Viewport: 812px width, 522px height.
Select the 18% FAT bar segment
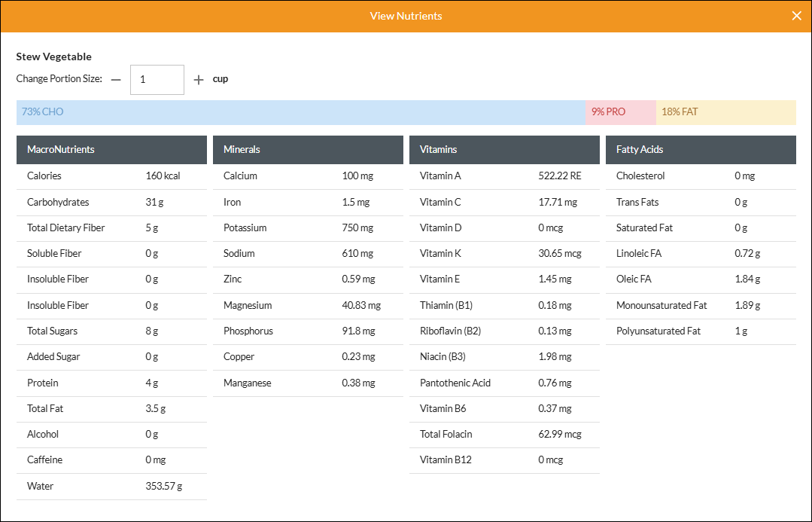click(x=726, y=112)
